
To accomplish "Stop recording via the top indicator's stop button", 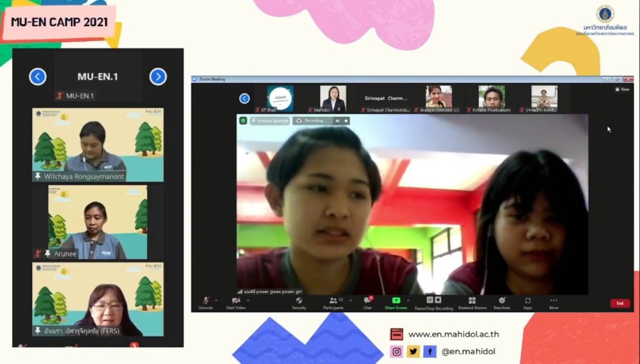I will (346, 120).
